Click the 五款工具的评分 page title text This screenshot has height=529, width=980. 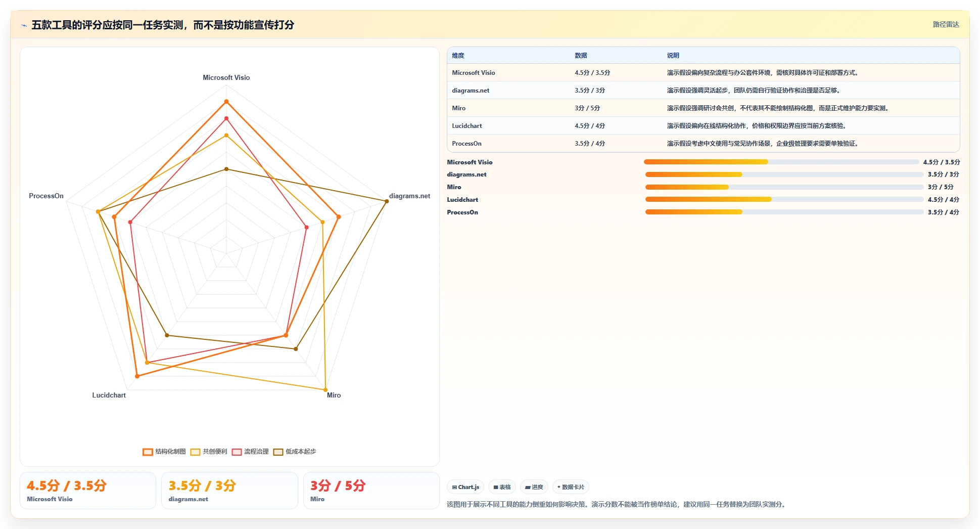pyautogui.click(x=163, y=25)
